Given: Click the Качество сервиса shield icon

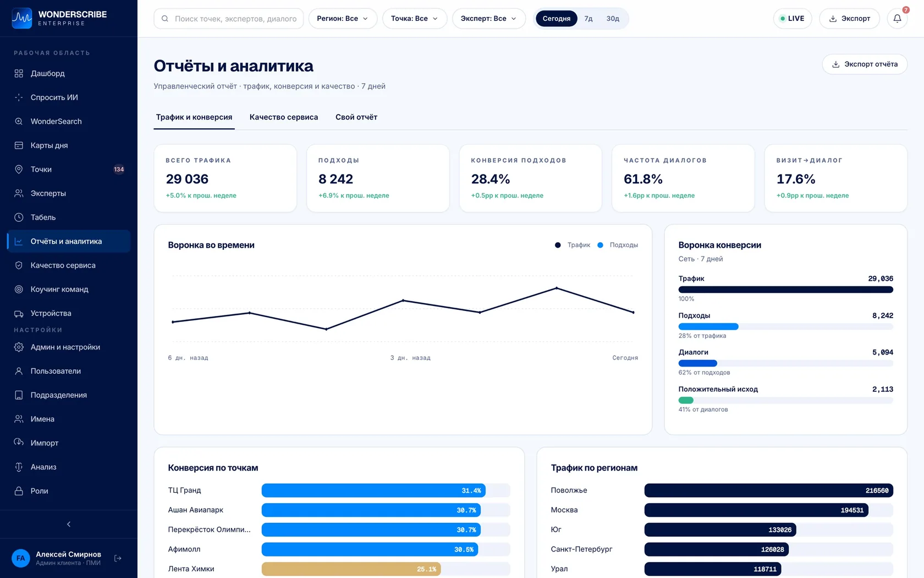Looking at the screenshot, I should coord(19,265).
